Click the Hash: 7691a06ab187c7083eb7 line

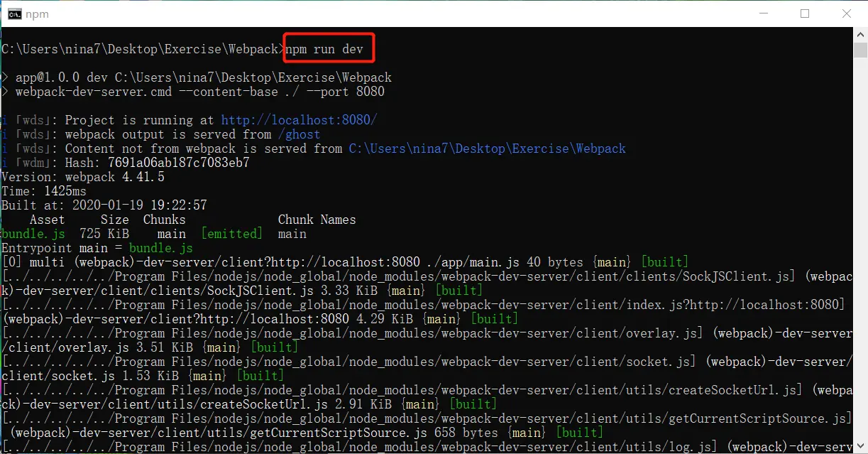tap(125, 163)
